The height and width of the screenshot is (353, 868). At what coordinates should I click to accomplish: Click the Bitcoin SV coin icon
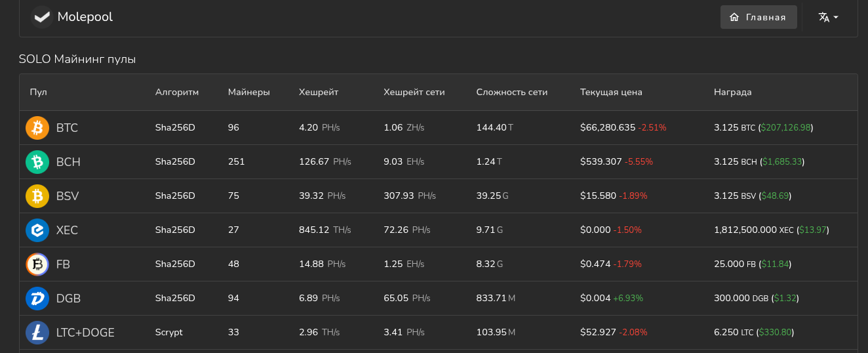37,196
